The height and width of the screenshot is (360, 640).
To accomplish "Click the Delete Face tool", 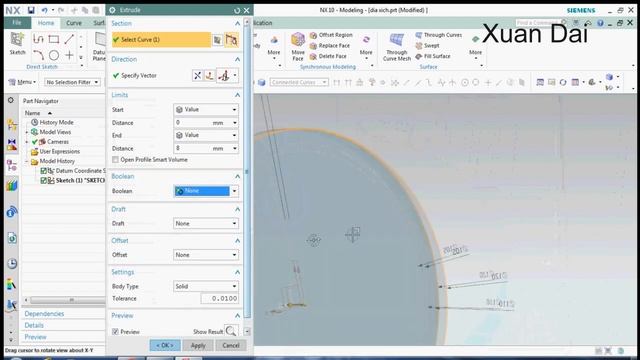I will click(x=328, y=56).
